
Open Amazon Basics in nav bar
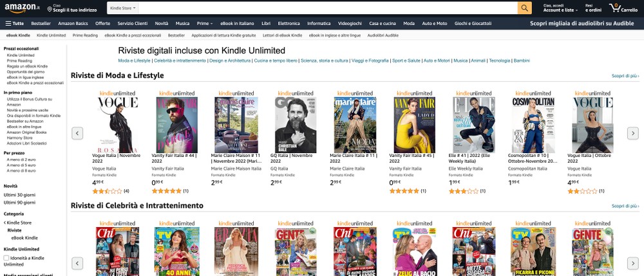(73, 23)
